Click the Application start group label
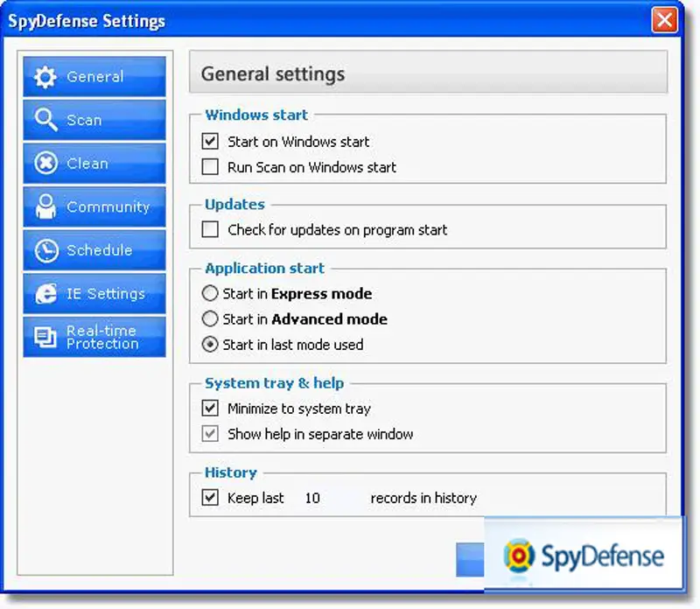The image size is (700, 609). (265, 268)
